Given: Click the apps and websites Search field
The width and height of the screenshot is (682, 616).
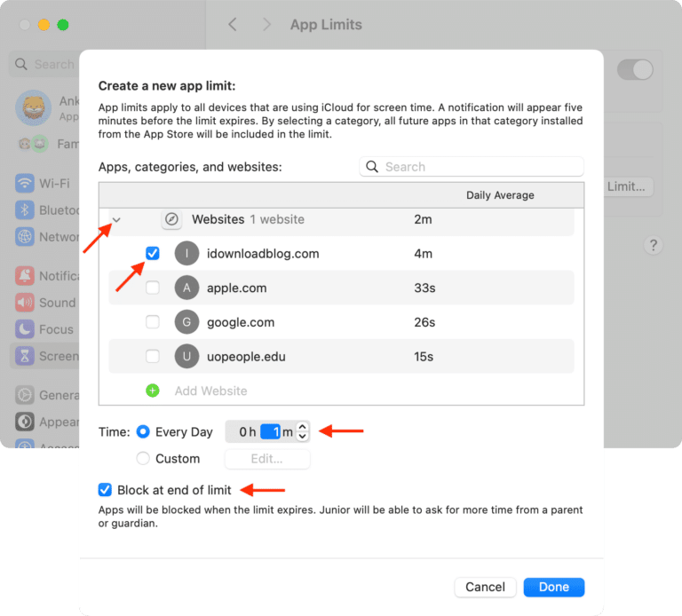Looking at the screenshot, I should tap(472, 167).
